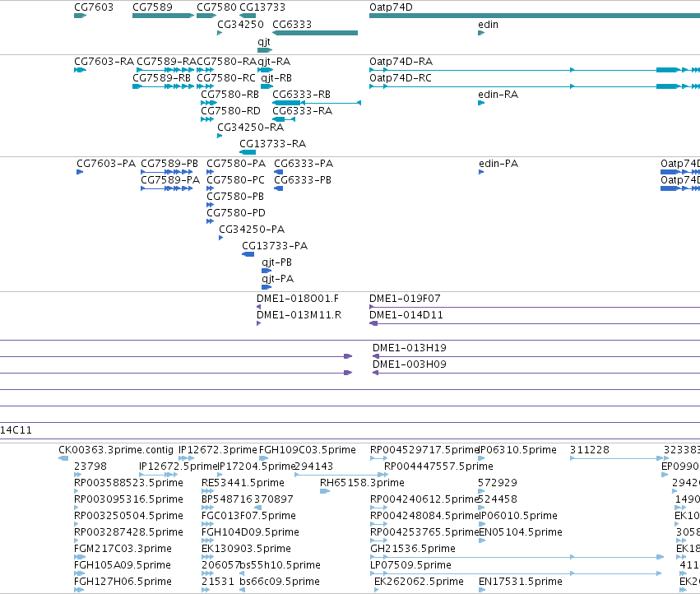The image size is (700, 594).
Task: Select protein edin-PA
Action: 481,172
